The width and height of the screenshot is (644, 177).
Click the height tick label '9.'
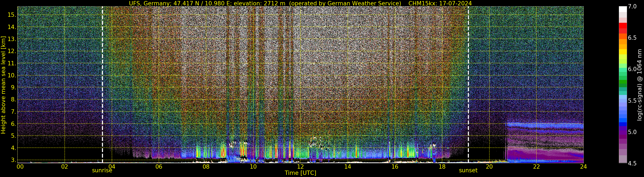(x=14, y=87)
